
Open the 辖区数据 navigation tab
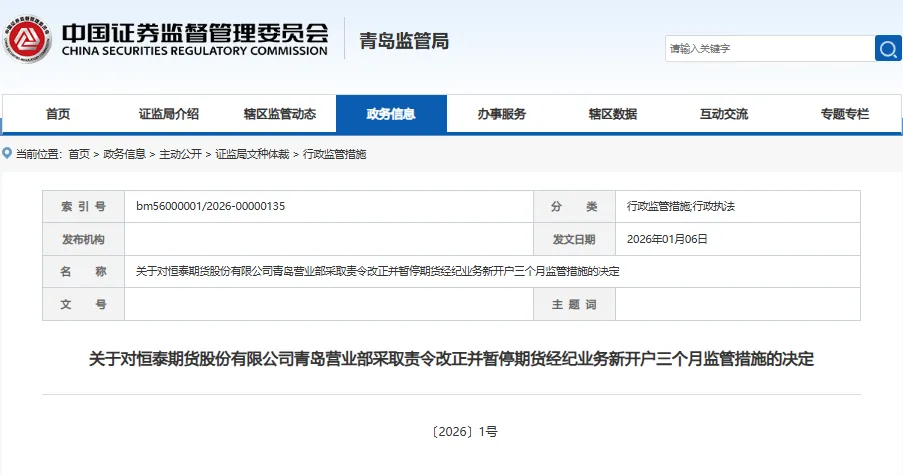pyautogui.click(x=613, y=114)
